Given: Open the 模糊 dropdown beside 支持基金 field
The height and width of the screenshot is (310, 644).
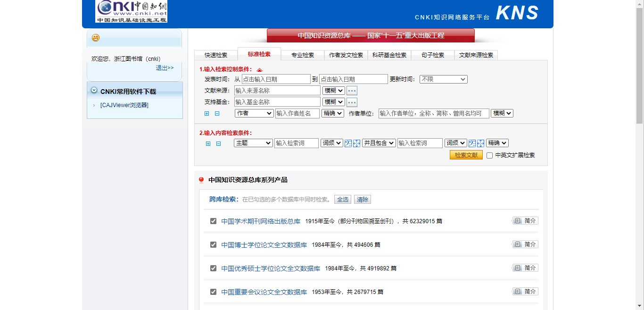Looking at the screenshot, I should click(x=333, y=102).
